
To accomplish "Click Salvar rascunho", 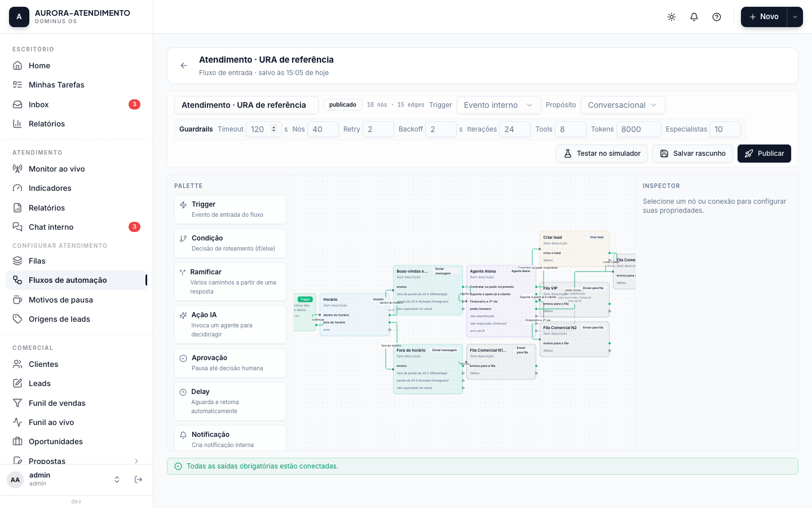I will 692,154.
